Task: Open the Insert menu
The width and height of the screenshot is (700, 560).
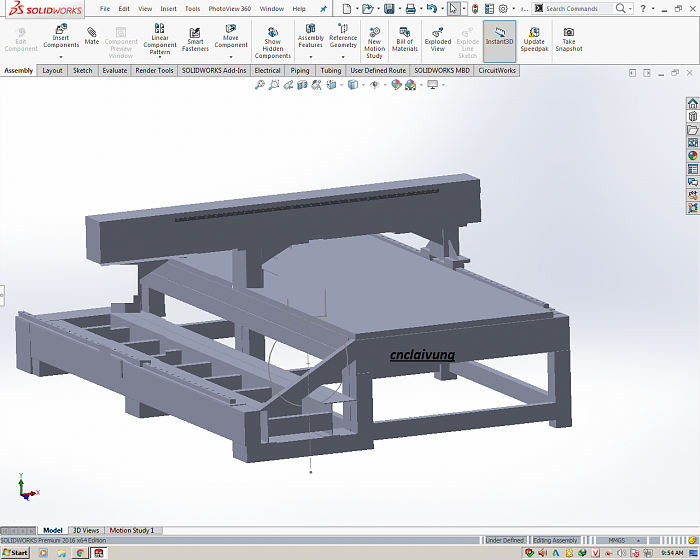Action: 168,8
